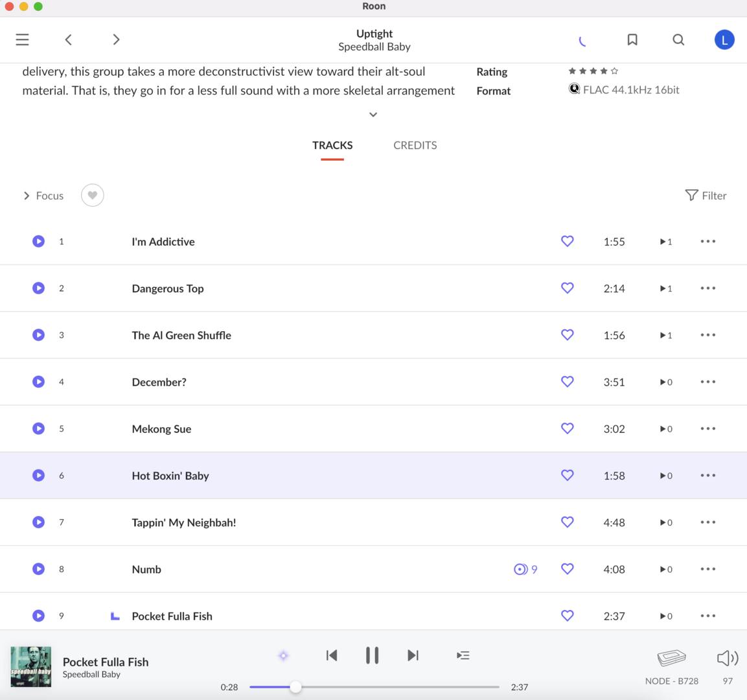Click play count on I'm Addictive row
This screenshot has height=700, width=747.
pos(666,242)
